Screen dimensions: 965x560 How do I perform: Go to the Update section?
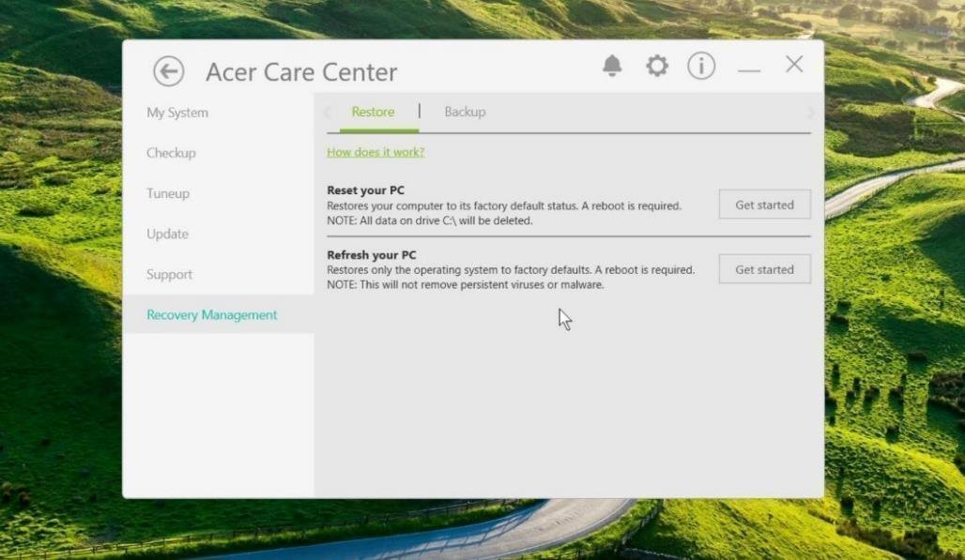167,235
